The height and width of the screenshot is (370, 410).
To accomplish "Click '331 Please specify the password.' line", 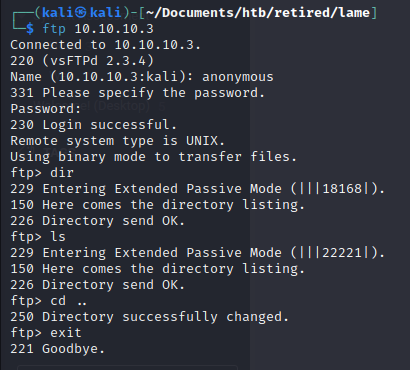I will coord(137,93).
